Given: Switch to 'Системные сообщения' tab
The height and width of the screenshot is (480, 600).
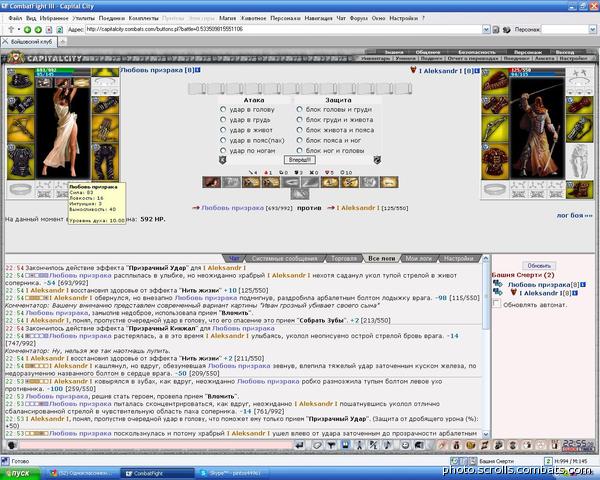Looking at the screenshot, I should (x=284, y=259).
